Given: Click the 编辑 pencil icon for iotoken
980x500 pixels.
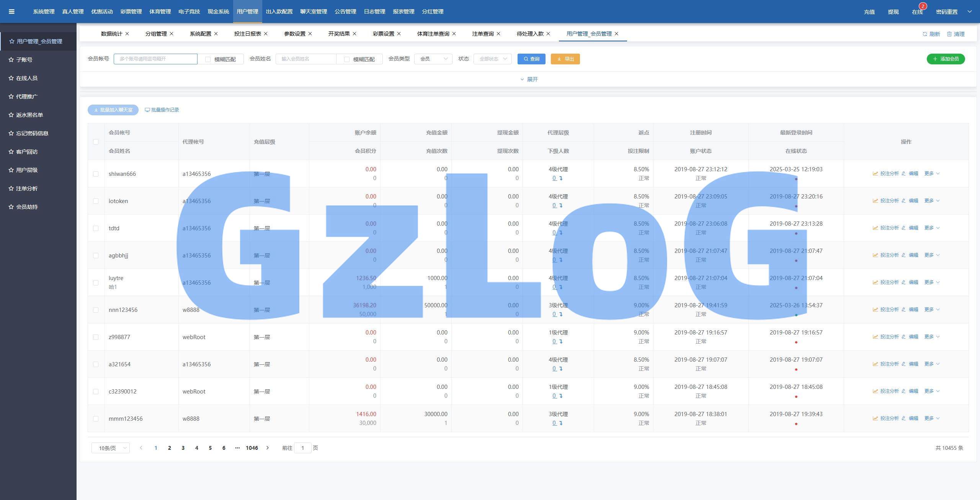Looking at the screenshot, I should point(903,201).
